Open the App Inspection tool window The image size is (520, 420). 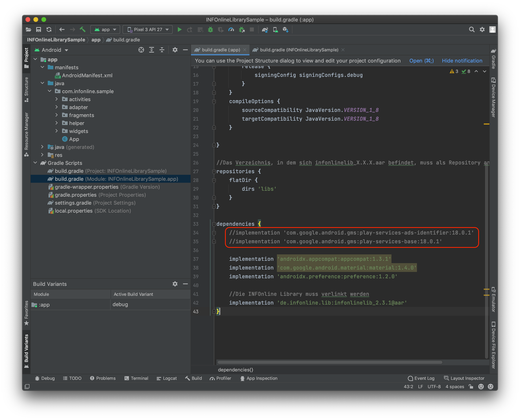[x=259, y=378]
